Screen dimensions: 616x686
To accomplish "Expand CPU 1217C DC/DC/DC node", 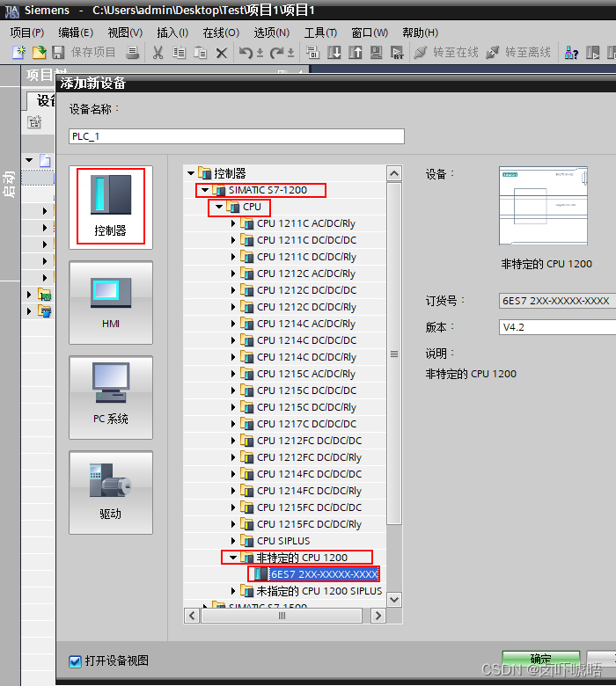I will tap(233, 424).
